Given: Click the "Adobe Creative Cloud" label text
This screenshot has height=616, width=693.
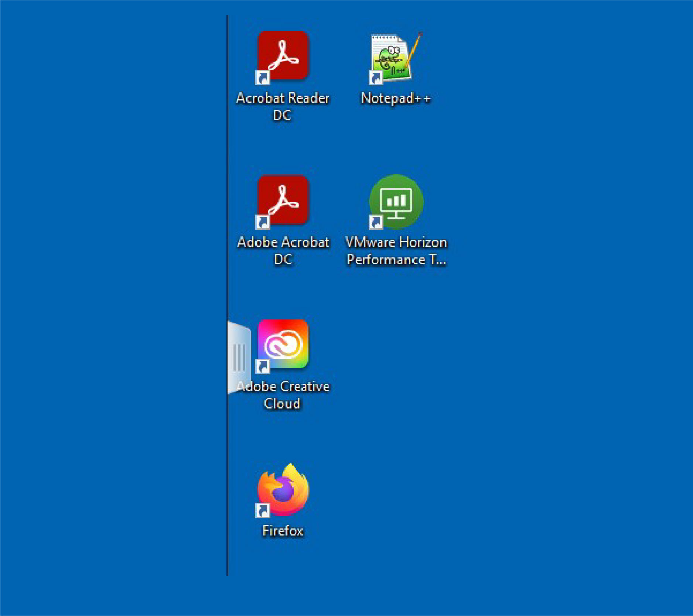Looking at the screenshot, I should click(x=283, y=395).
